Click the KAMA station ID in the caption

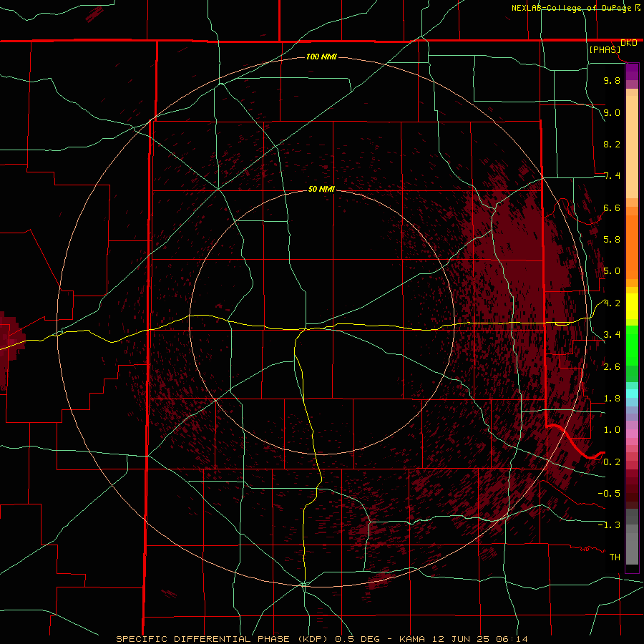point(413,639)
